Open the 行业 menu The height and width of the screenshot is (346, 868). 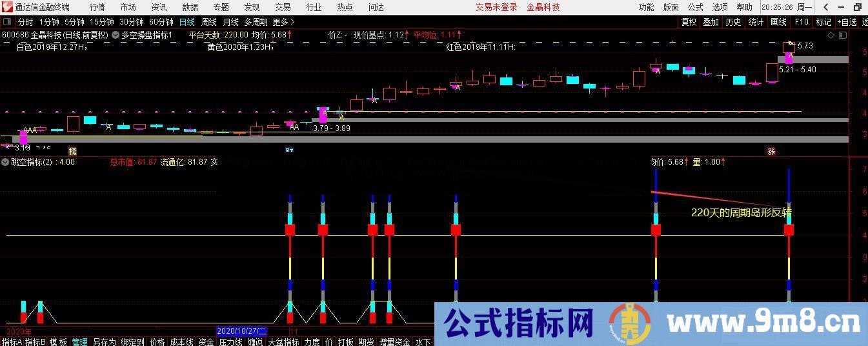coord(314,7)
